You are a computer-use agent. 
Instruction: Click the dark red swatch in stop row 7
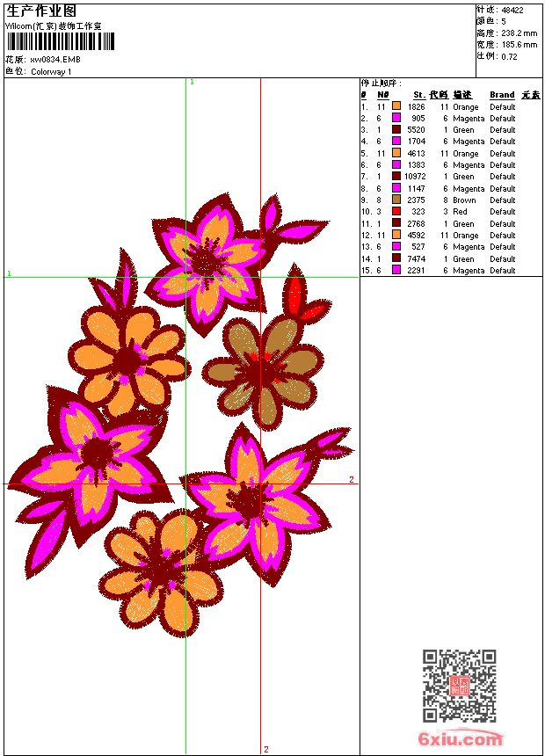click(x=396, y=176)
